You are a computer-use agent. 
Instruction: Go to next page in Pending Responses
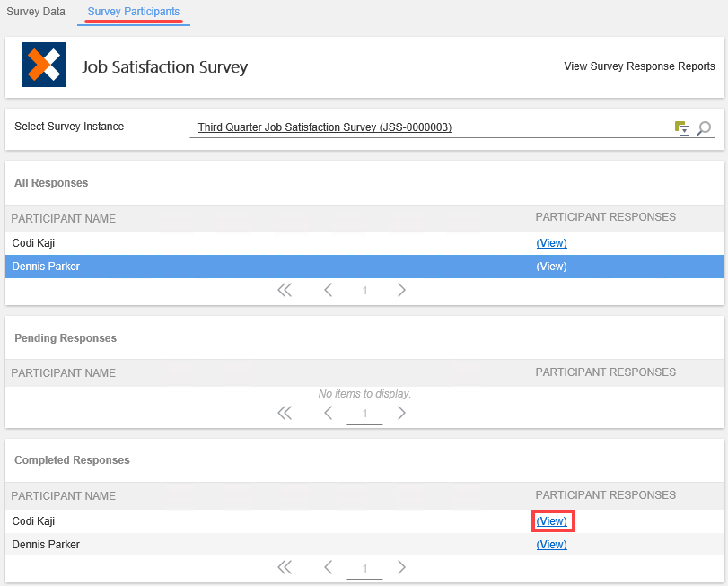point(401,413)
